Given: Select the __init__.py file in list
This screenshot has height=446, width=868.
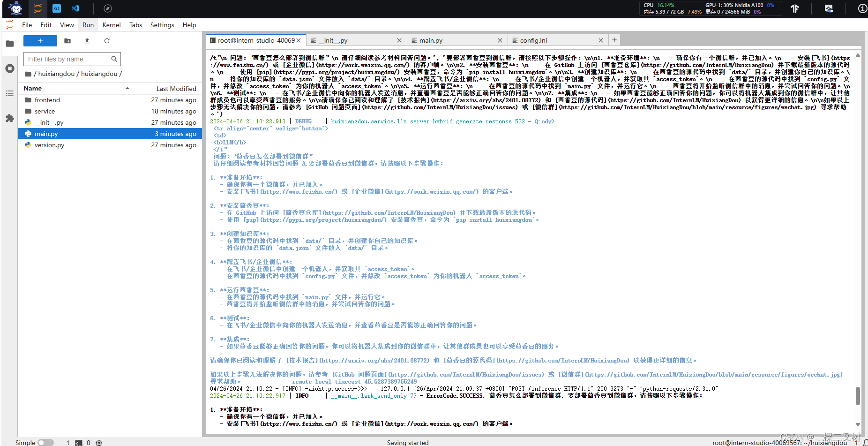Looking at the screenshot, I should pyautogui.click(x=110, y=122).
